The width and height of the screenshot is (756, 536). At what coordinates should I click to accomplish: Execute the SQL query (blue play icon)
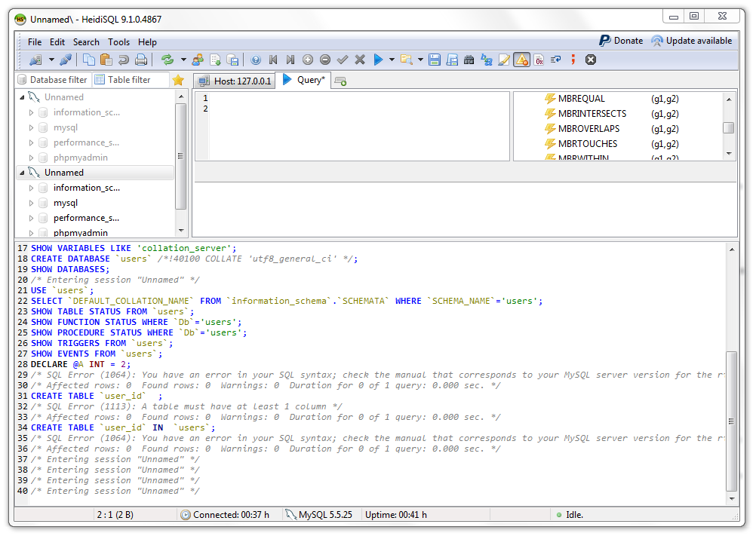tap(377, 60)
